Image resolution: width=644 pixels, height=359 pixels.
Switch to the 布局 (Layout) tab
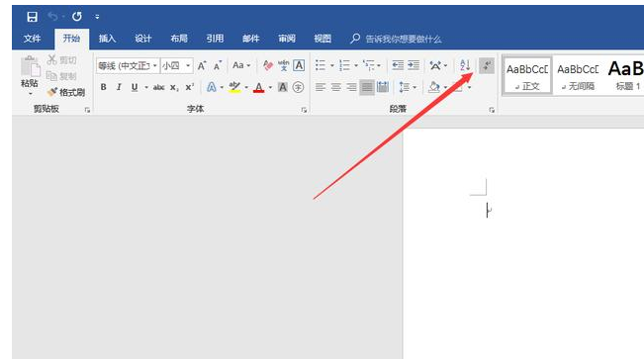pos(179,39)
